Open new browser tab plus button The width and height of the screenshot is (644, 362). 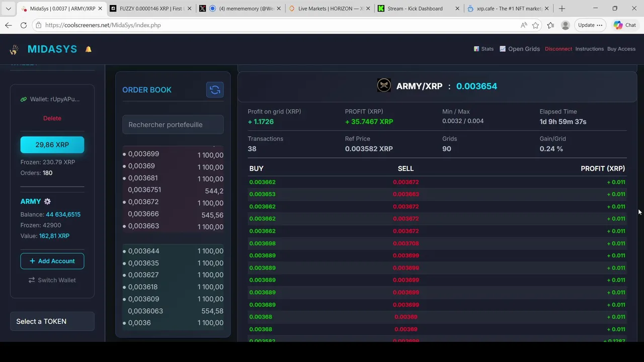[x=562, y=9]
